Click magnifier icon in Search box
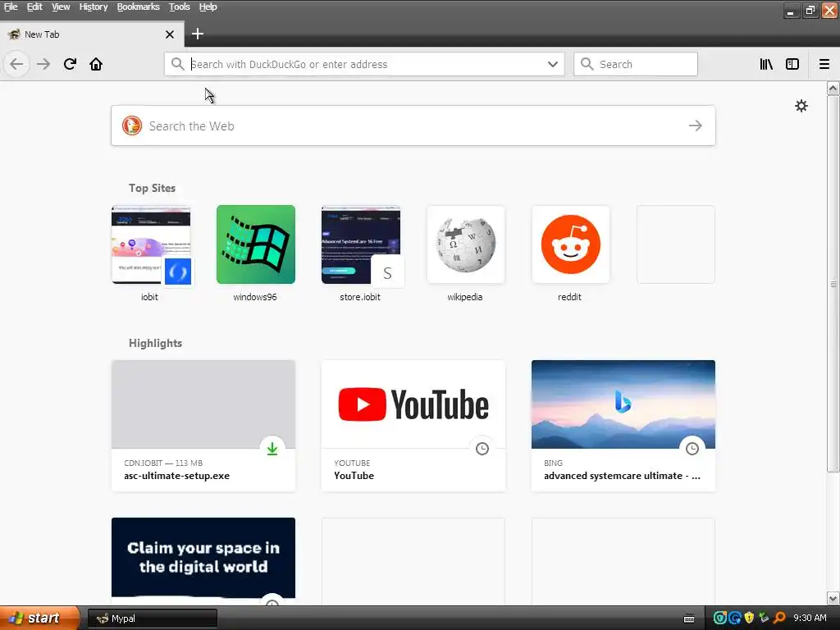The height and width of the screenshot is (630, 840). pyautogui.click(x=587, y=64)
